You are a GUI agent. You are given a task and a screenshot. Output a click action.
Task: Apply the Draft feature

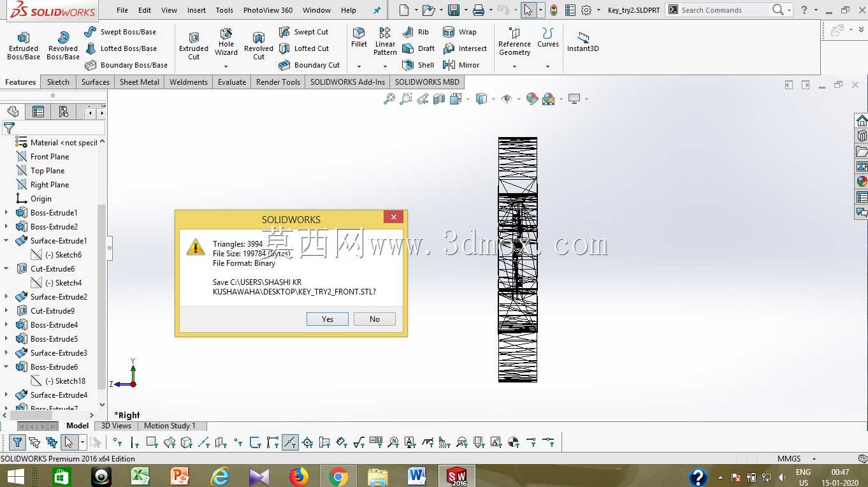pyautogui.click(x=419, y=48)
